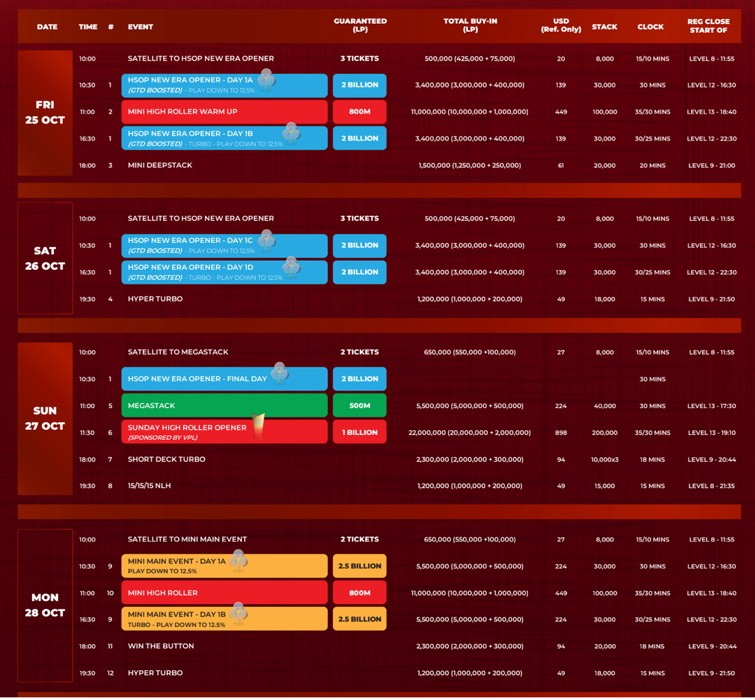The height and width of the screenshot is (700, 755).
Task: Click club icon on Mini Main Event Day 1A
Action: 239,561
